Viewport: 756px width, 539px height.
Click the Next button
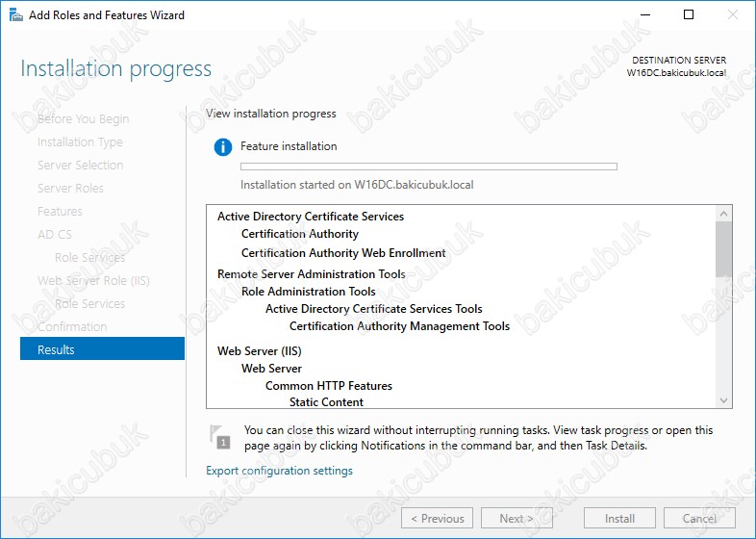click(517, 518)
